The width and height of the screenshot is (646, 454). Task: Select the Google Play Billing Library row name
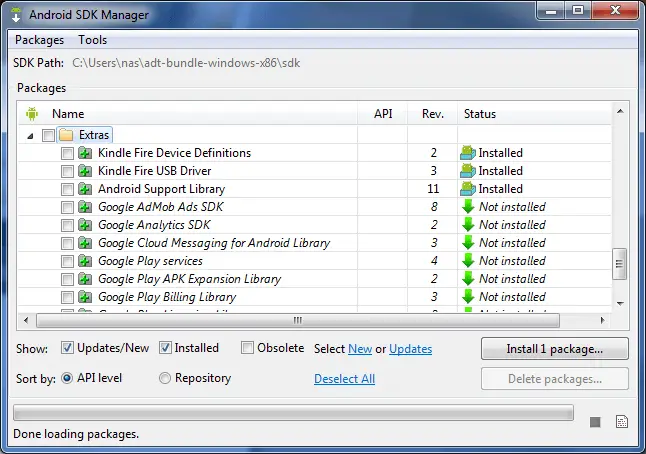click(167, 297)
